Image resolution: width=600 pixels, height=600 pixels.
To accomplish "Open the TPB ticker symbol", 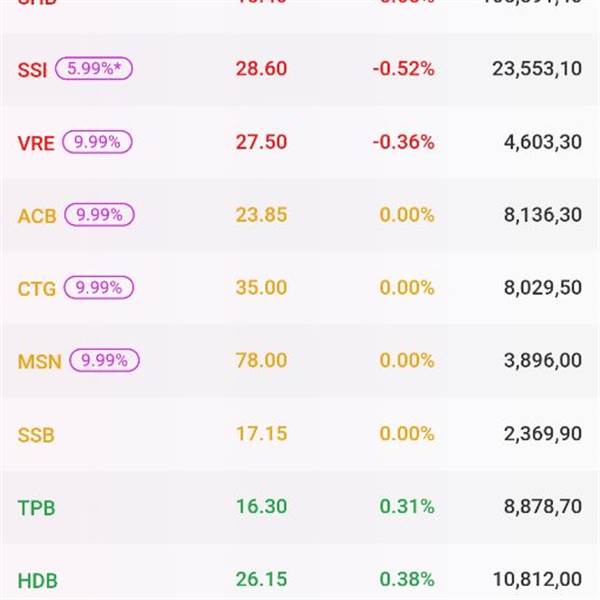I will [x=36, y=508].
